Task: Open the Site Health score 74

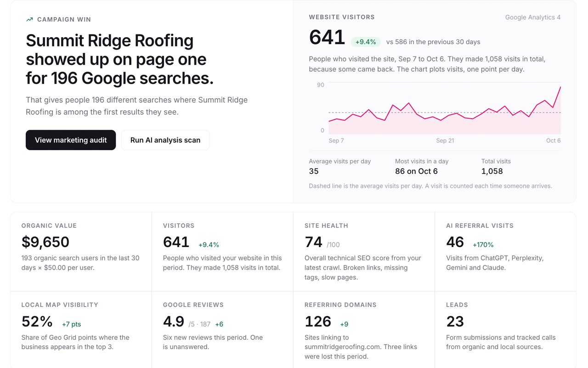Action: tap(313, 242)
